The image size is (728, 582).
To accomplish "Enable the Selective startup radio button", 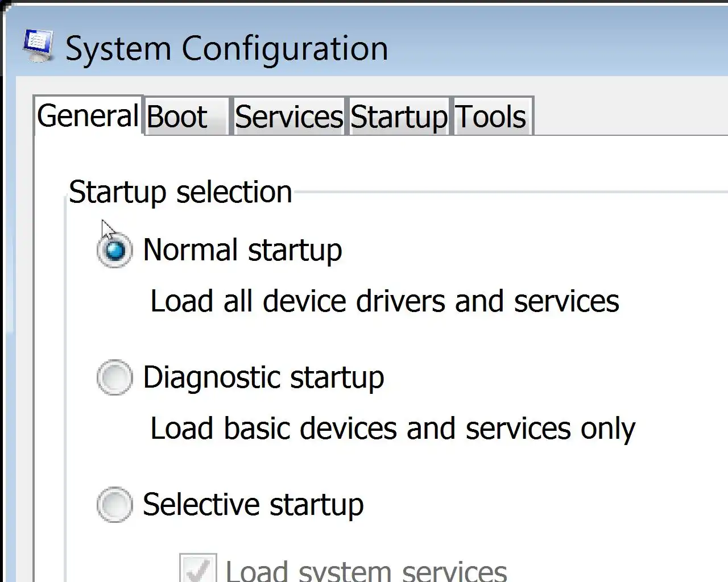I will pos(115,505).
